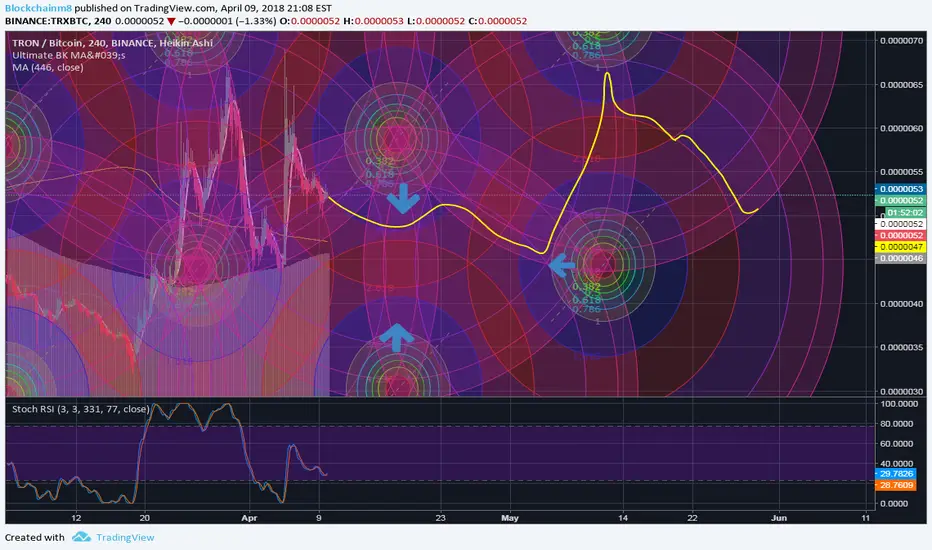Select the blue left-pointing arrow drawing

(562, 266)
